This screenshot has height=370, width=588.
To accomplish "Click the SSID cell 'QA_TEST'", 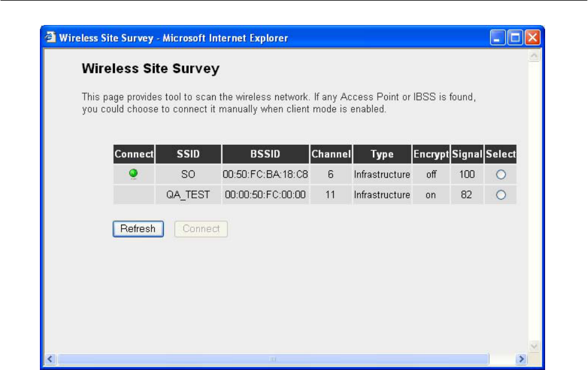I will click(188, 195).
